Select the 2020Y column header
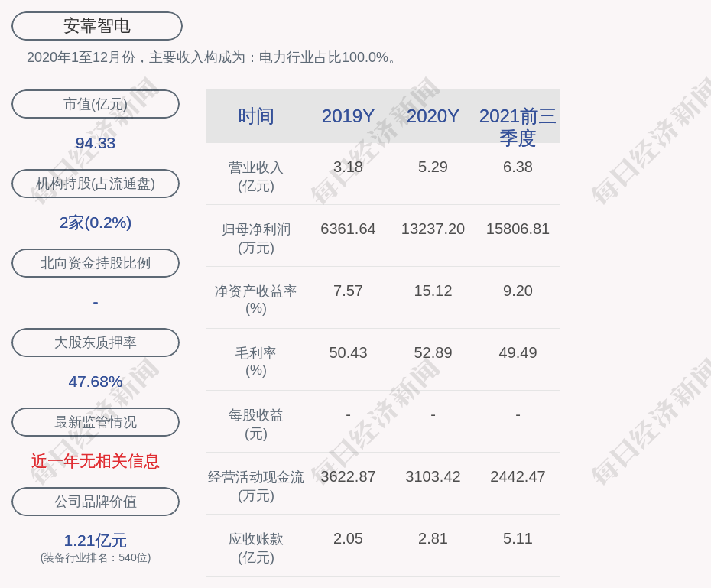Image resolution: width=711 pixels, height=588 pixels. [x=433, y=116]
